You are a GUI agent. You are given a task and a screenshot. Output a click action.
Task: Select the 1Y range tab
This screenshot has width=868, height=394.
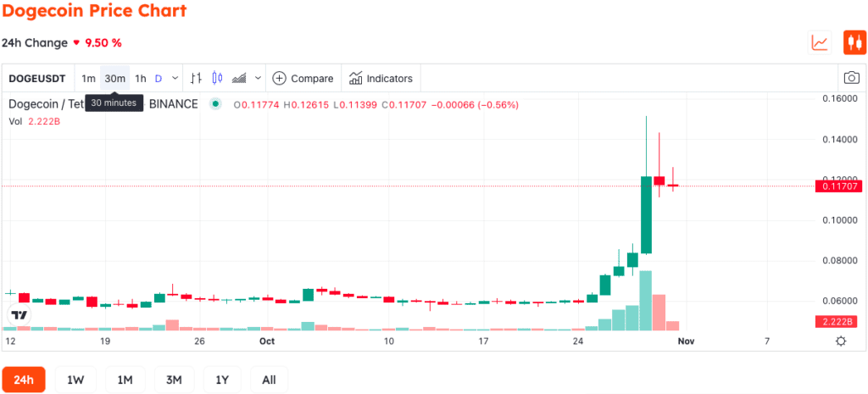coord(222,380)
